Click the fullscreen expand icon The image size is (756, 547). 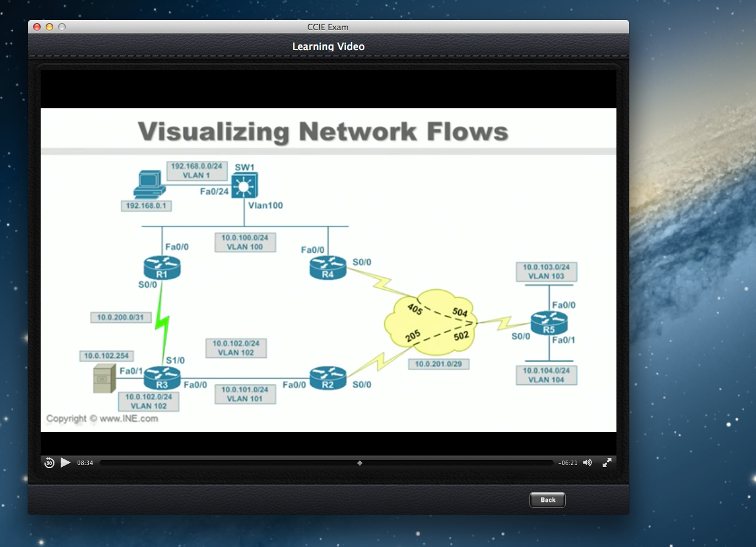[x=606, y=463]
